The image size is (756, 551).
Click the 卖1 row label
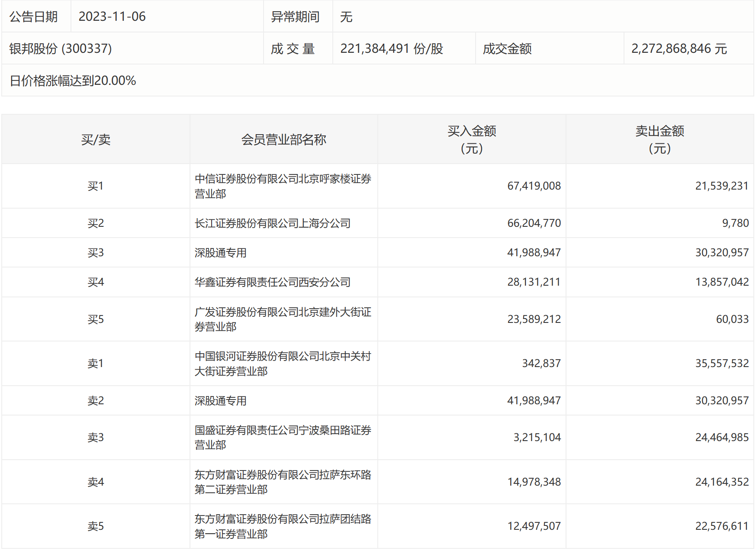coord(96,363)
